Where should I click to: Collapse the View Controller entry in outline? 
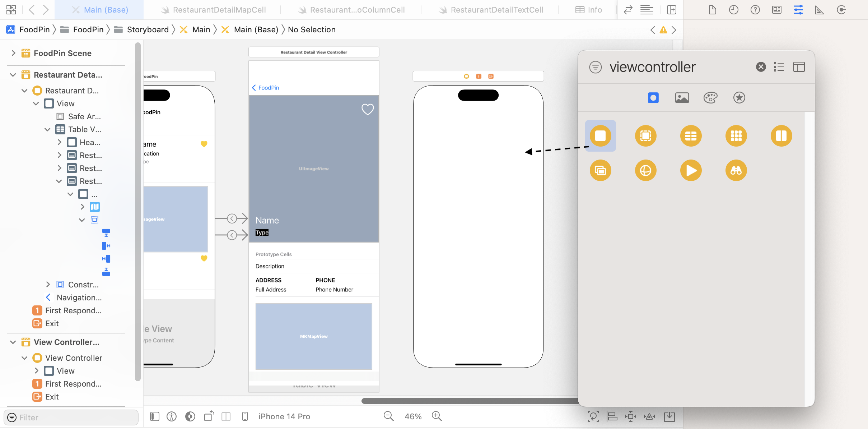tap(24, 358)
